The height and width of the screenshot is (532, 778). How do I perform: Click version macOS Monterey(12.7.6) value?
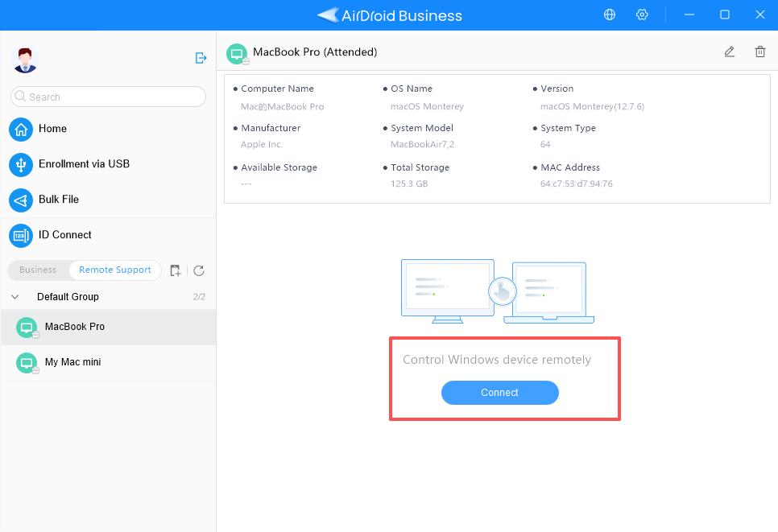(x=593, y=106)
